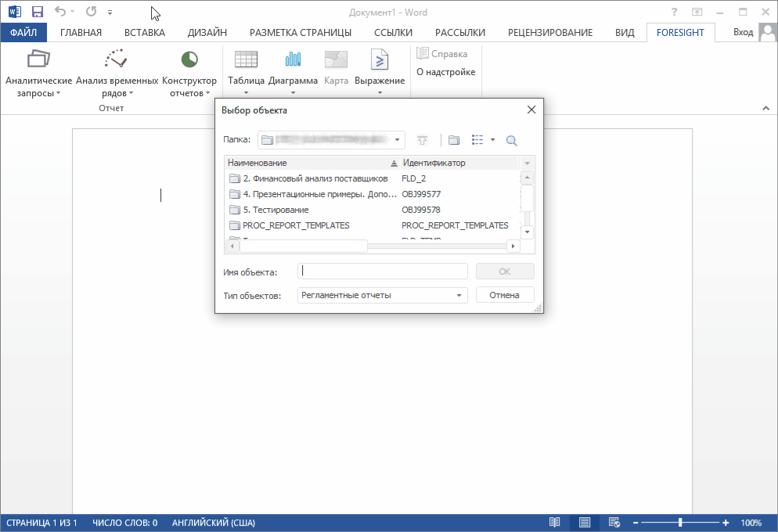Viewport: 778px width, 532px height.
Task: Click list scroll up arrow
Action: tap(528, 178)
